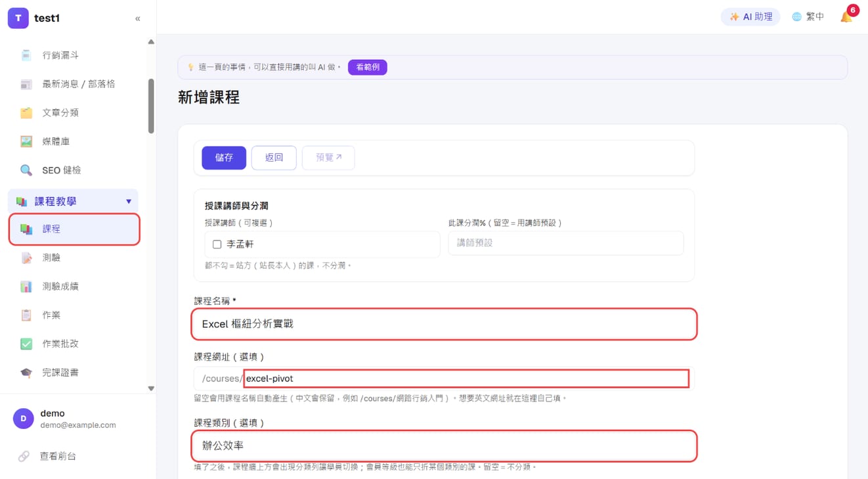Focus the 課程類別 input field
Viewport: 868px width, 479px height.
pyautogui.click(x=444, y=445)
